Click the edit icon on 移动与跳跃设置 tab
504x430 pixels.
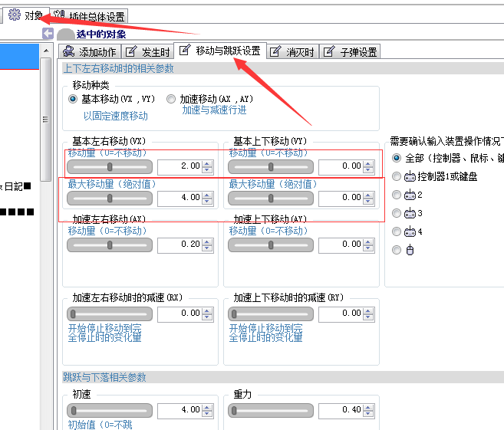click(x=185, y=50)
